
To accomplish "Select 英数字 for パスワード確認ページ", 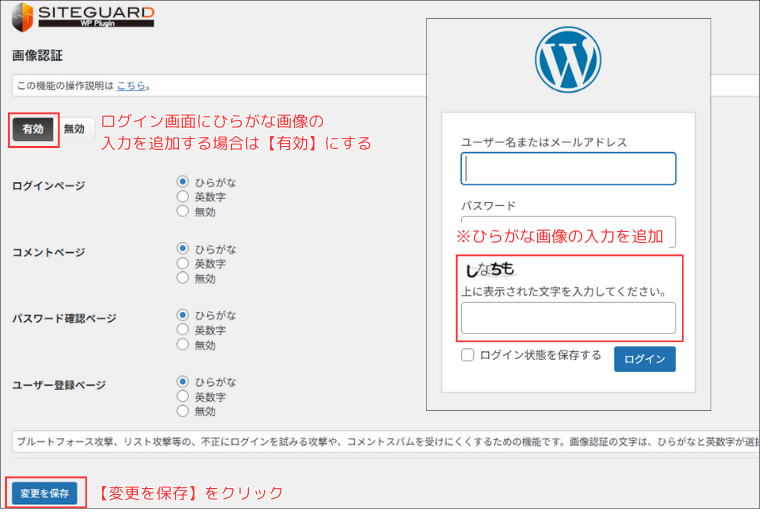I will (x=183, y=329).
